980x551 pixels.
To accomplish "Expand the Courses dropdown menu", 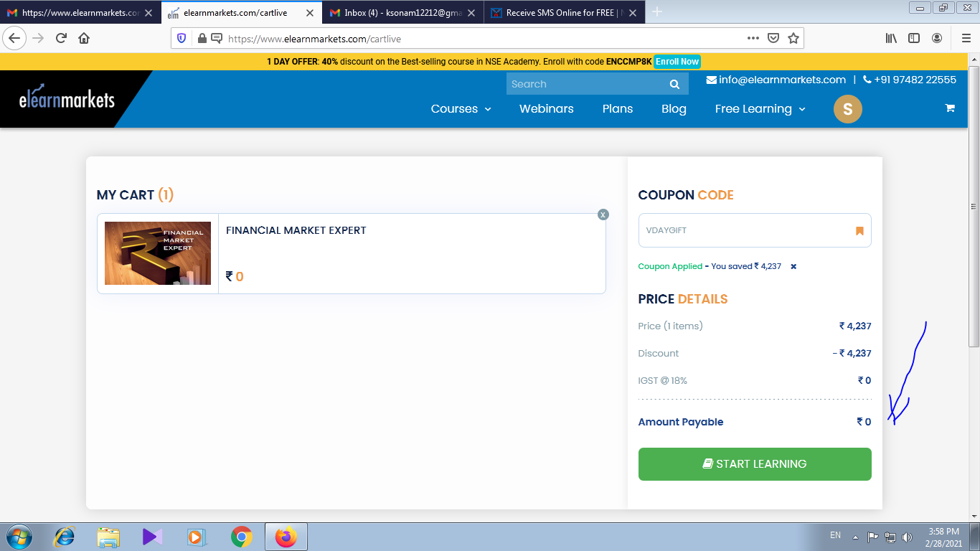I will [461, 109].
